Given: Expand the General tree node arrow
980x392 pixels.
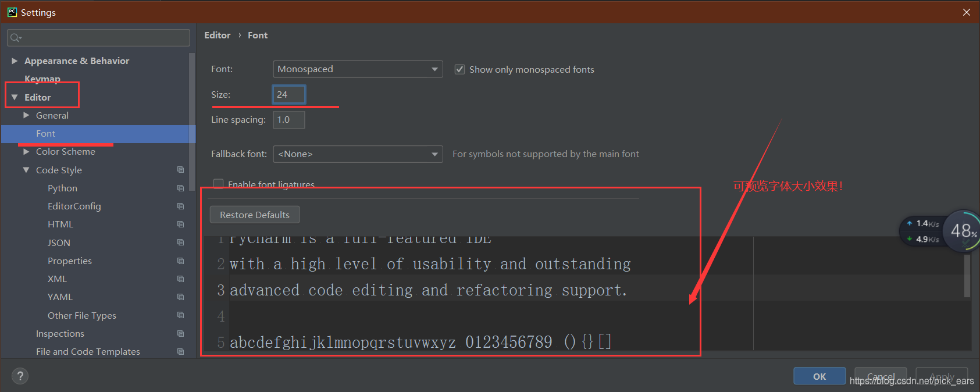Looking at the screenshot, I should click(x=26, y=115).
